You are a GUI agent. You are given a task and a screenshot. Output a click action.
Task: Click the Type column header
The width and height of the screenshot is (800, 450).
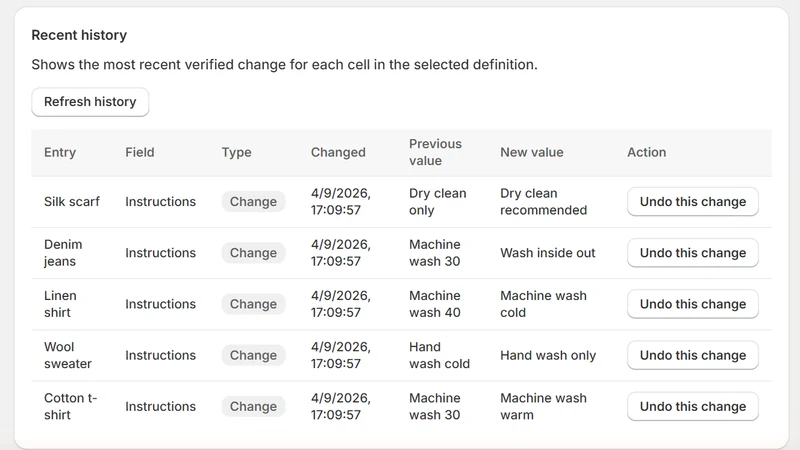[236, 152]
